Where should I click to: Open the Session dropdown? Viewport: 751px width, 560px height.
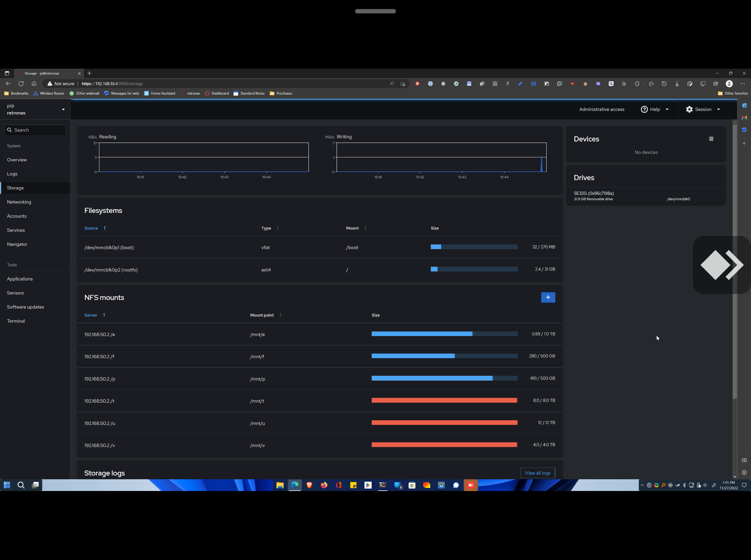(703, 109)
